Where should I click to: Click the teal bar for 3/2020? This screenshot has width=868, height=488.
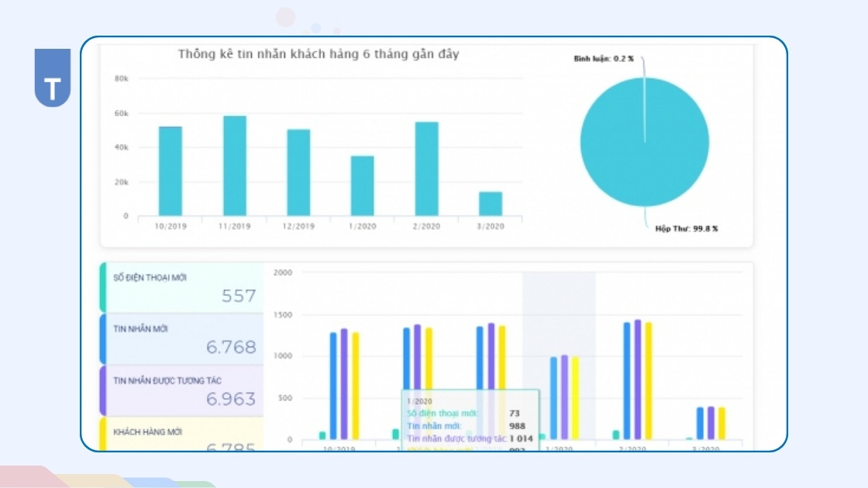point(489,201)
